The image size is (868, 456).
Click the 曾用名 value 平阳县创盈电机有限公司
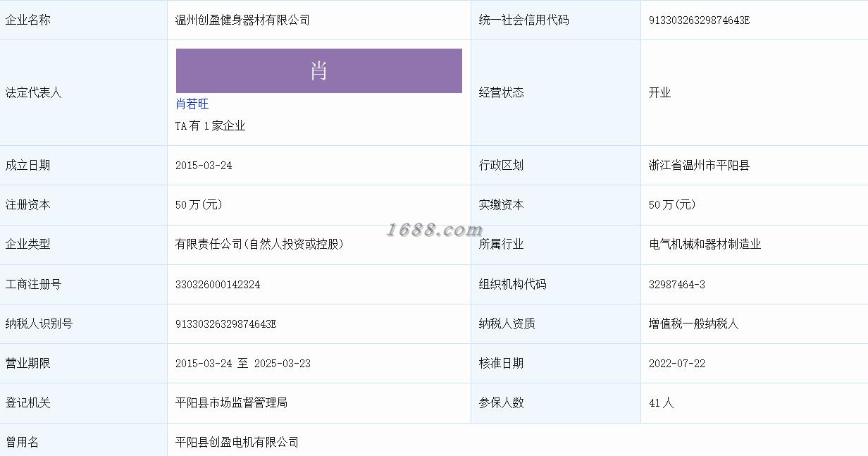pos(237,443)
